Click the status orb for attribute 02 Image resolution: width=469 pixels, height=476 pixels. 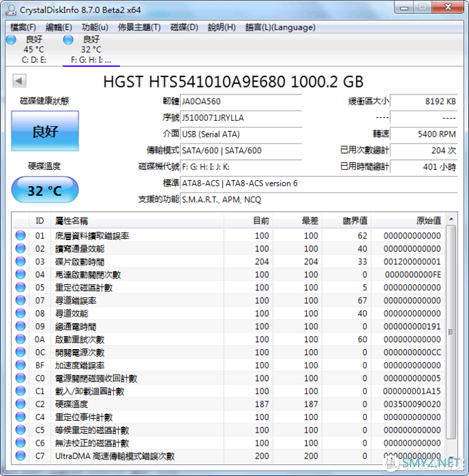[21, 248]
